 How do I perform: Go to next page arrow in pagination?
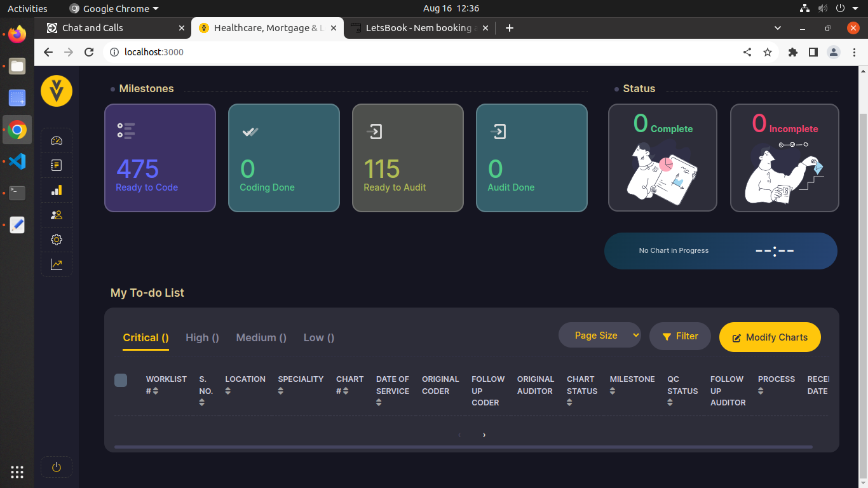(x=484, y=435)
